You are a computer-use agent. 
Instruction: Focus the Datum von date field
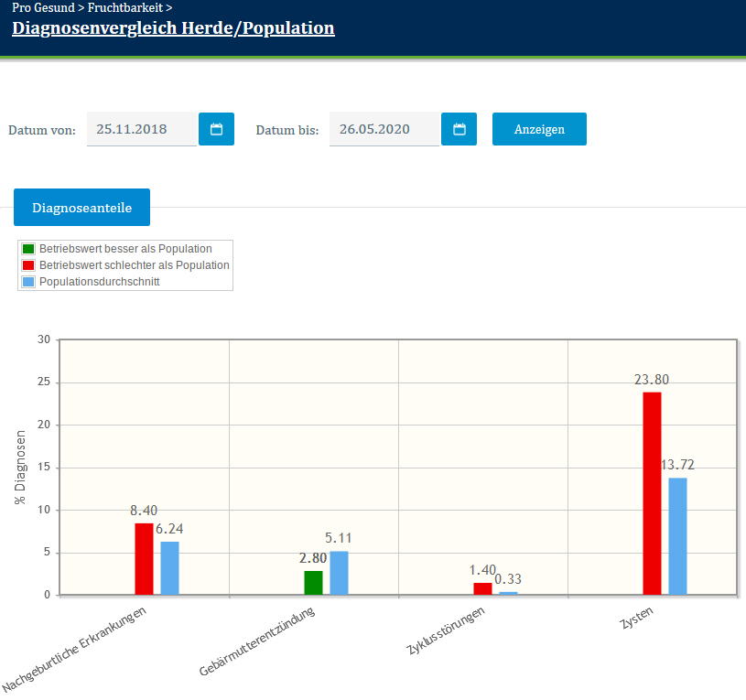pos(141,129)
